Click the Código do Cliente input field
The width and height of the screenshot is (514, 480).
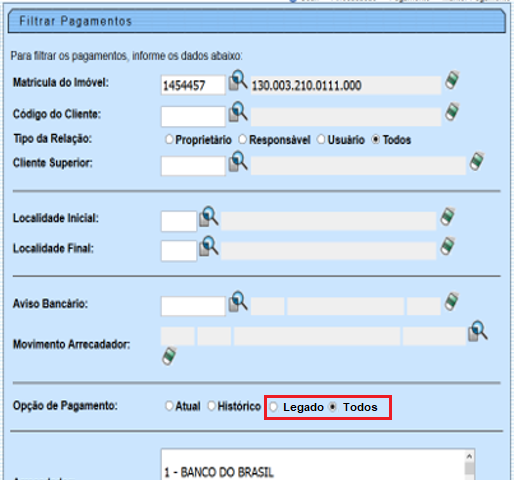pos(193,117)
